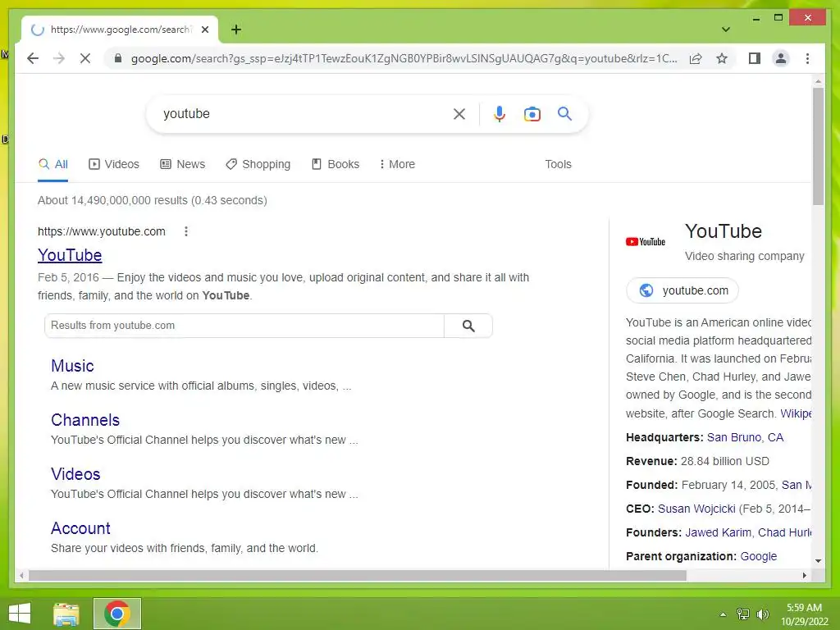The width and height of the screenshot is (840, 630).
Task: Show hidden system tray icons
Action: 723,614
